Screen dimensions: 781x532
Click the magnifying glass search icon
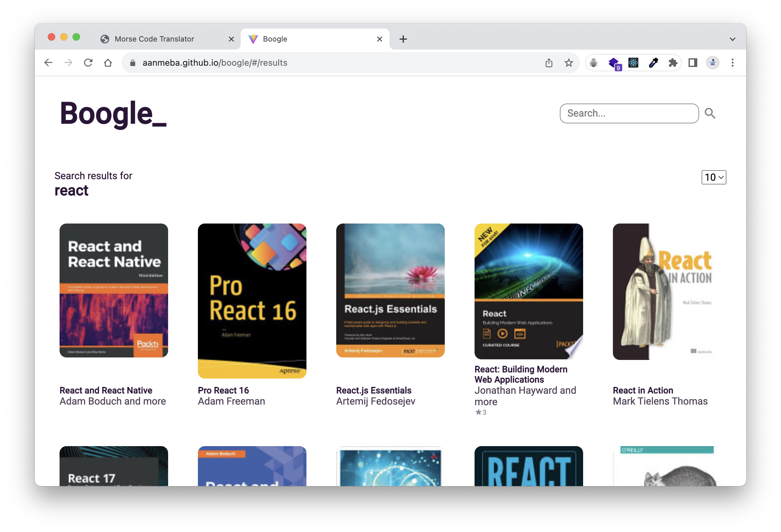pos(709,113)
